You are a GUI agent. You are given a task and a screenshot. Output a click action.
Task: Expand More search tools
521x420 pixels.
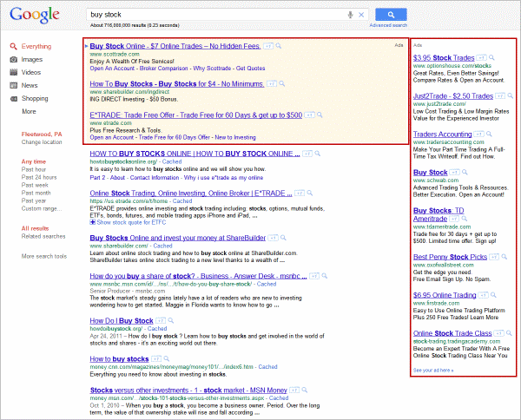click(x=44, y=256)
